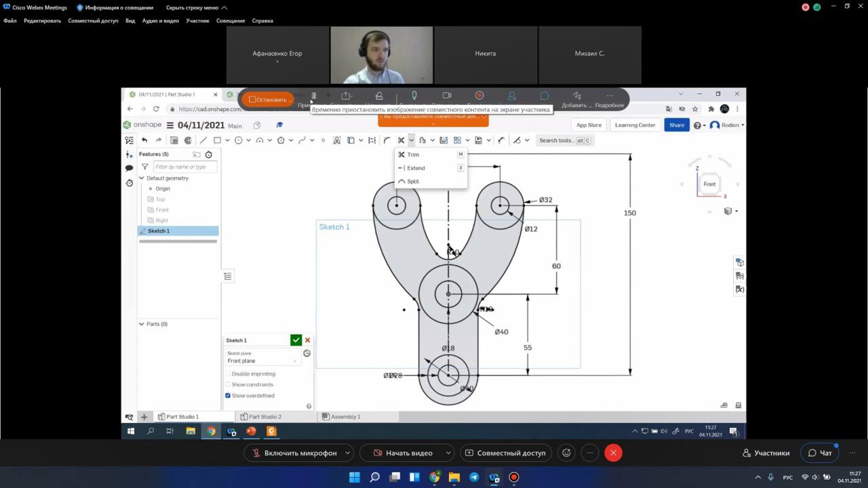This screenshot has width=868, height=488.
Task: Select the Point sketch tool
Action: coord(323,140)
